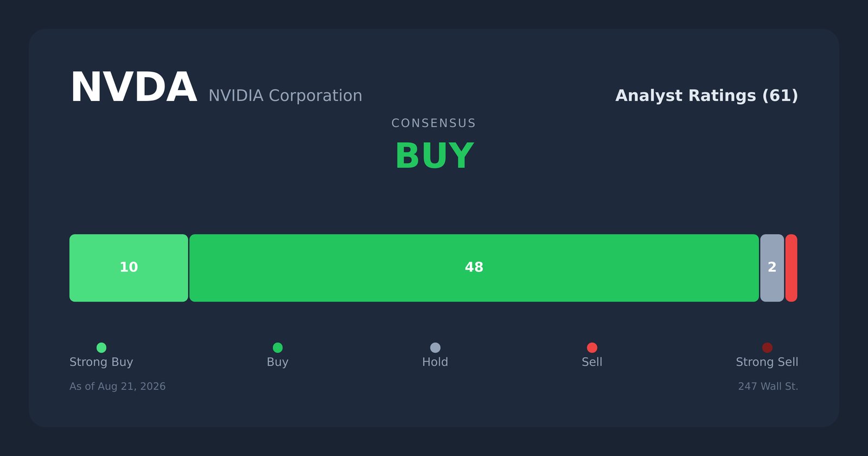
Task: Click the NVDA ticker symbol
Action: click(x=133, y=88)
